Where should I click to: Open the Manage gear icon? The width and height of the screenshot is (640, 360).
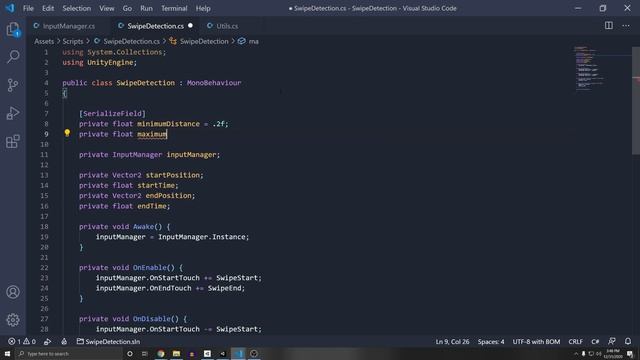(x=13, y=320)
